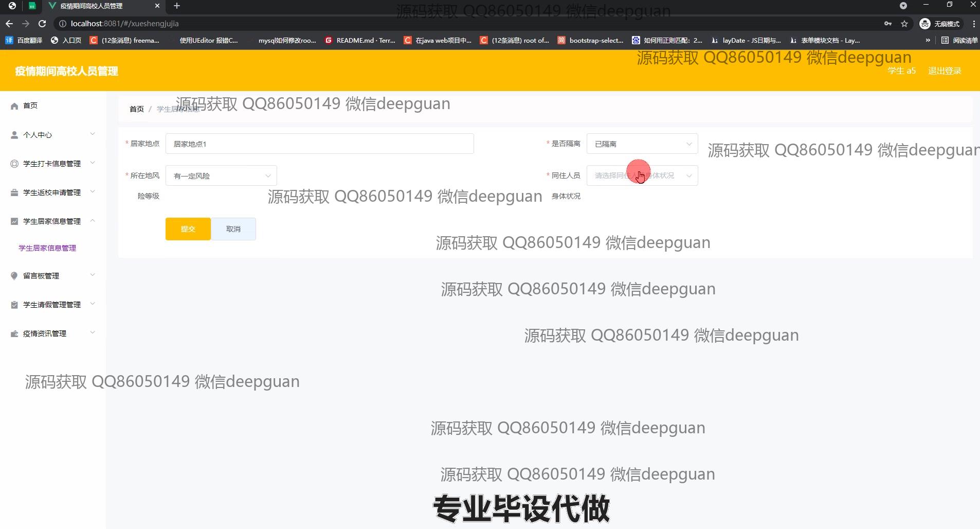Select 学生返校申请管理 menu item
This screenshot has height=529, width=980.
[53, 192]
